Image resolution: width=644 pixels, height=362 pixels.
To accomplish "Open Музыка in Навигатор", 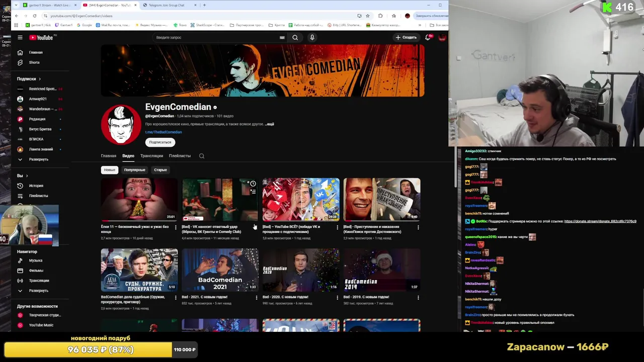I will pos(35,260).
